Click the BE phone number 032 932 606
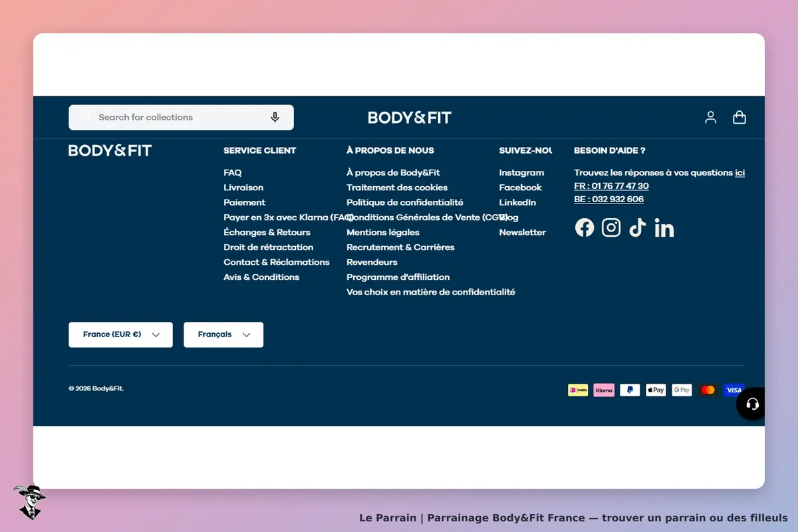 (609, 199)
